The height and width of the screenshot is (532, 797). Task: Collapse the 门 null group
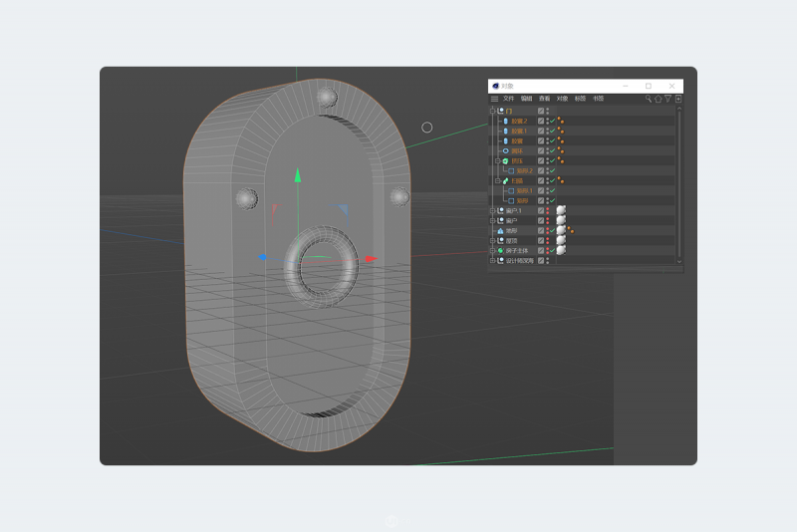493,111
